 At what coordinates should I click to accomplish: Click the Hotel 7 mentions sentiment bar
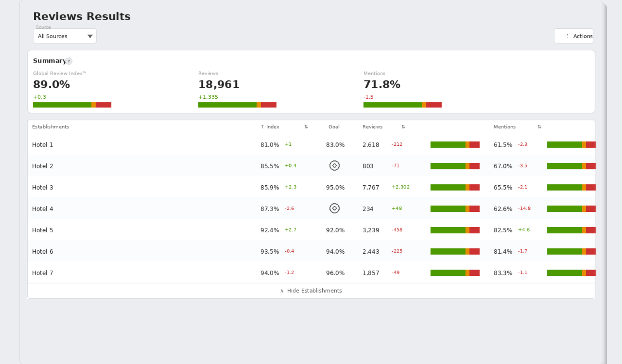point(571,273)
